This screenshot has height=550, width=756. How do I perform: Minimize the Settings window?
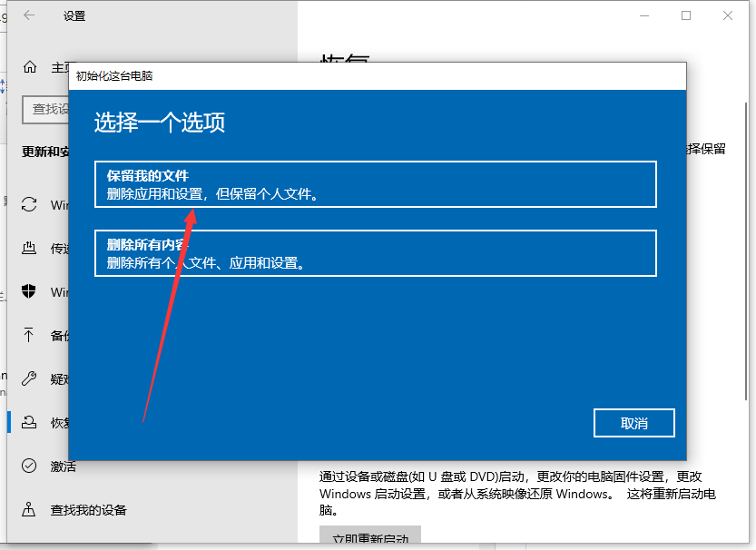coord(643,15)
